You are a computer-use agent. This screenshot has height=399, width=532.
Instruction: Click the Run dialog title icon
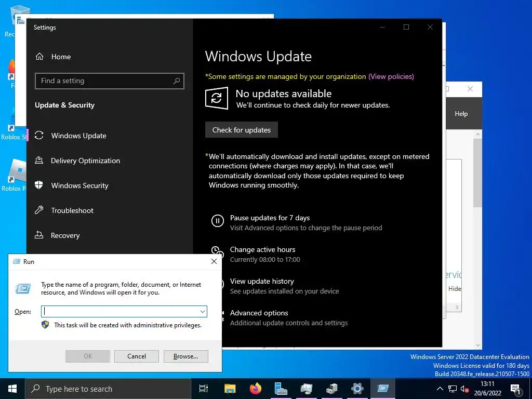[16, 261]
